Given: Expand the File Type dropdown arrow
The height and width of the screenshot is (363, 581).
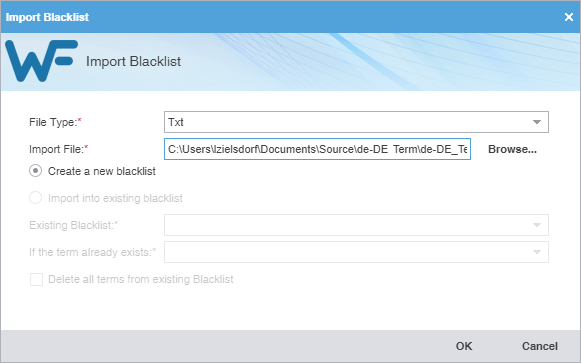Looking at the screenshot, I should pos(537,122).
